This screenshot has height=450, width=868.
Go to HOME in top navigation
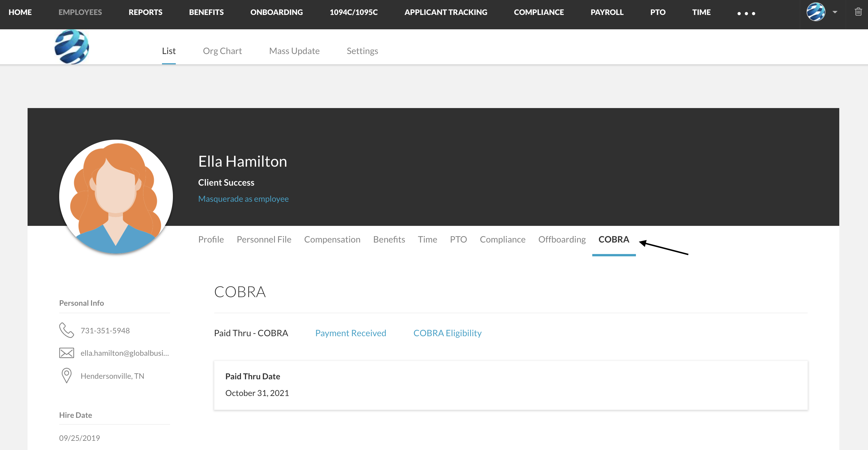pyautogui.click(x=20, y=12)
